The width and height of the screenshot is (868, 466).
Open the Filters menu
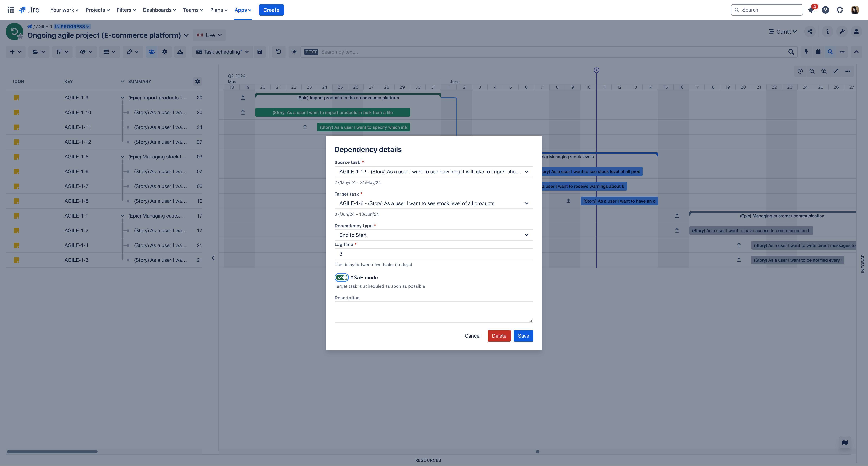point(126,10)
